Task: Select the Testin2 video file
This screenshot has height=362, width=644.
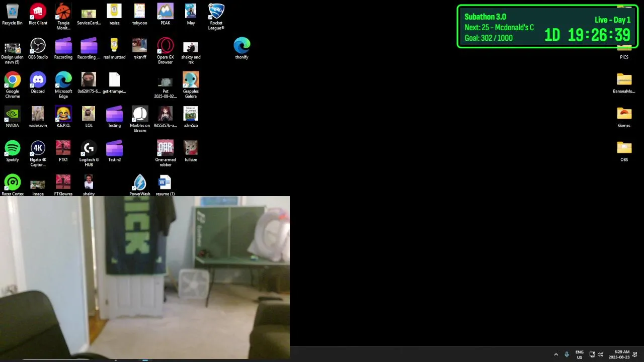Action: coord(114,151)
